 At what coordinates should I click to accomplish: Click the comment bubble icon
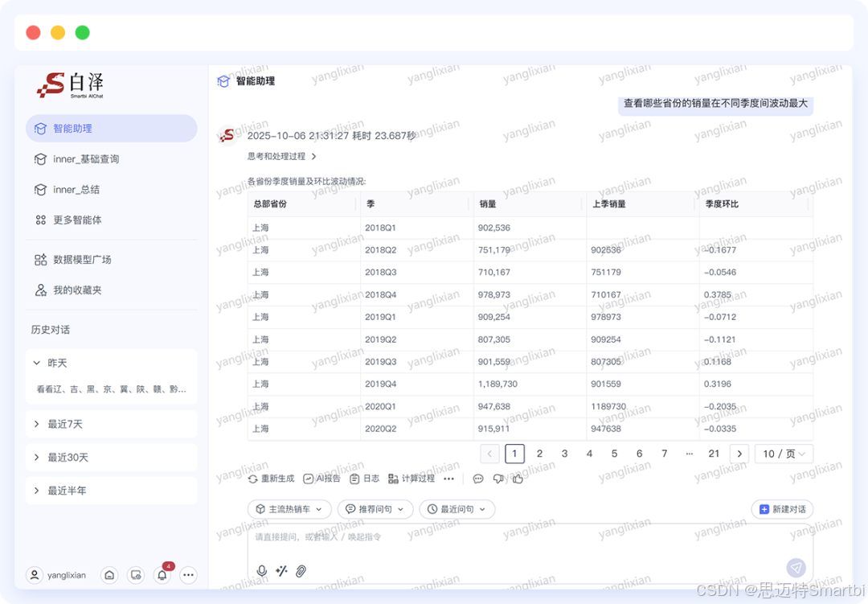point(478,479)
